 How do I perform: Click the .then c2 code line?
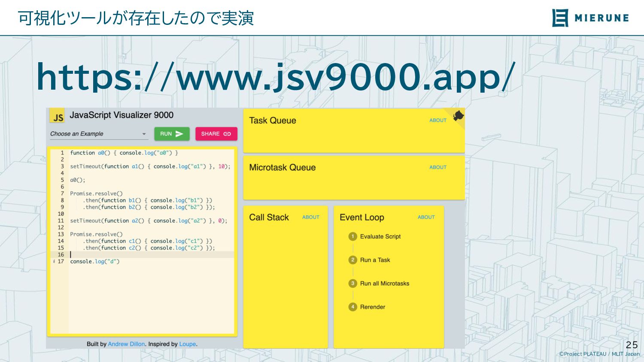[149, 248]
